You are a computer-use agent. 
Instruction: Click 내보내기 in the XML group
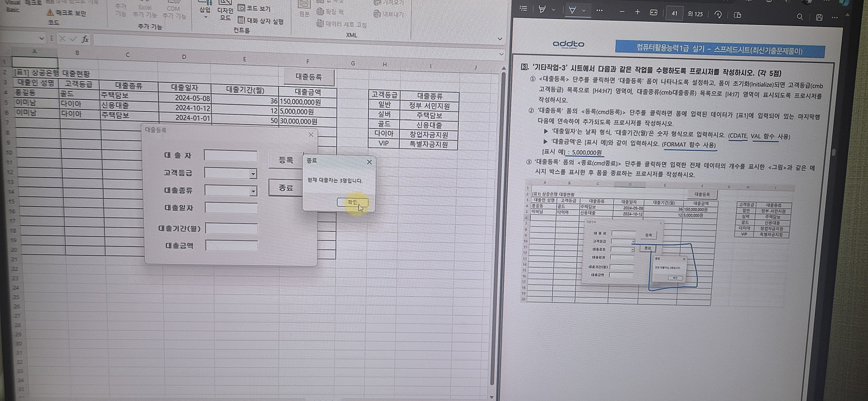click(x=388, y=14)
